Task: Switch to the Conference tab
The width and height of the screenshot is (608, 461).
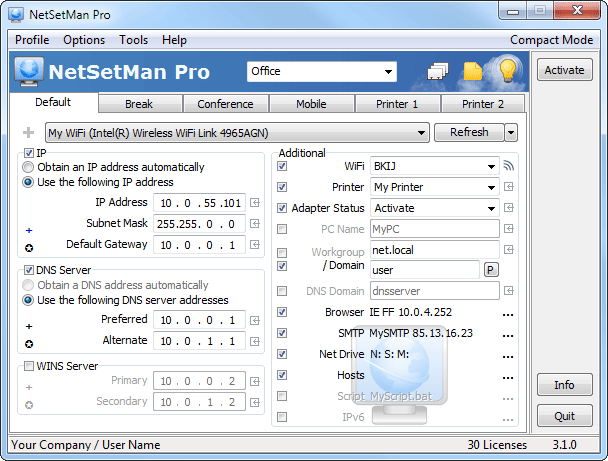Action: (x=225, y=104)
